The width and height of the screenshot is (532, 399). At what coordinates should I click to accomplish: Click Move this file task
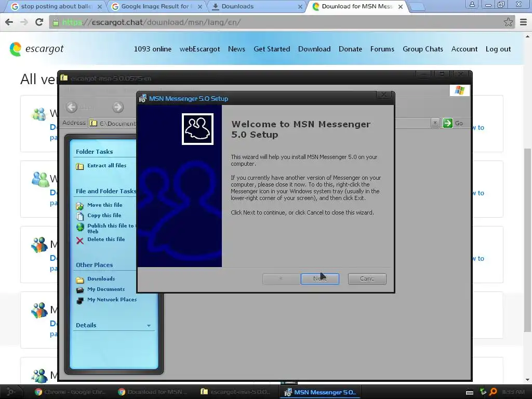click(x=104, y=205)
